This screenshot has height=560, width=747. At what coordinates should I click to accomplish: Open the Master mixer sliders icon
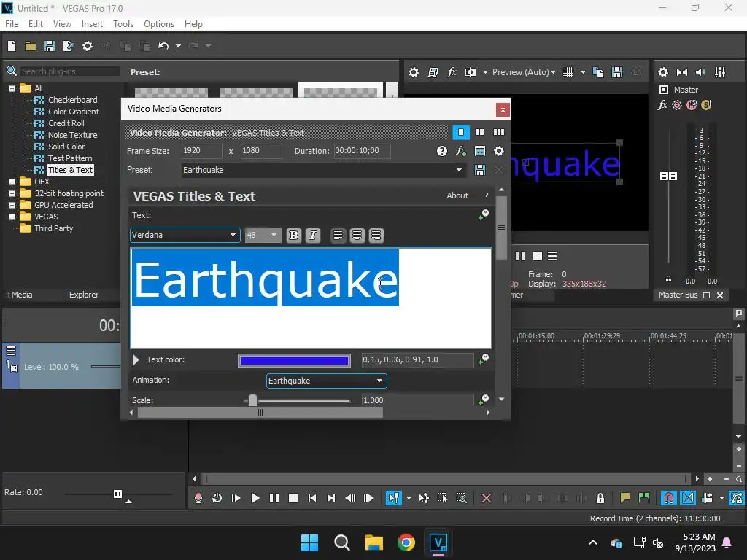(x=720, y=72)
